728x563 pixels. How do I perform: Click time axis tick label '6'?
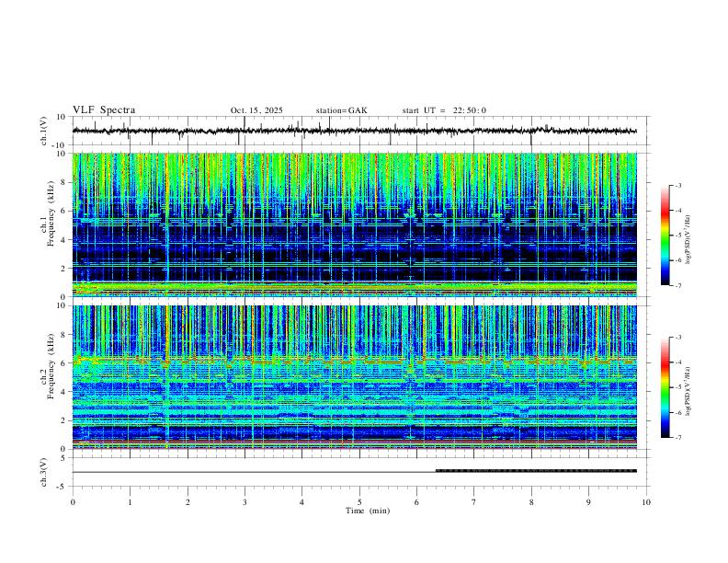pyautogui.click(x=416, y=502)
